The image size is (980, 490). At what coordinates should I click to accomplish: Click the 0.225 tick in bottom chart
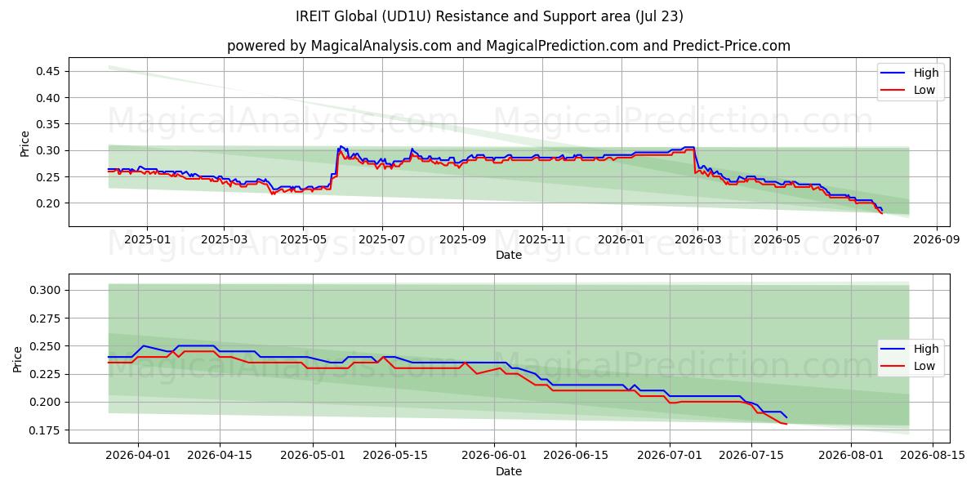tap(45, 374)
